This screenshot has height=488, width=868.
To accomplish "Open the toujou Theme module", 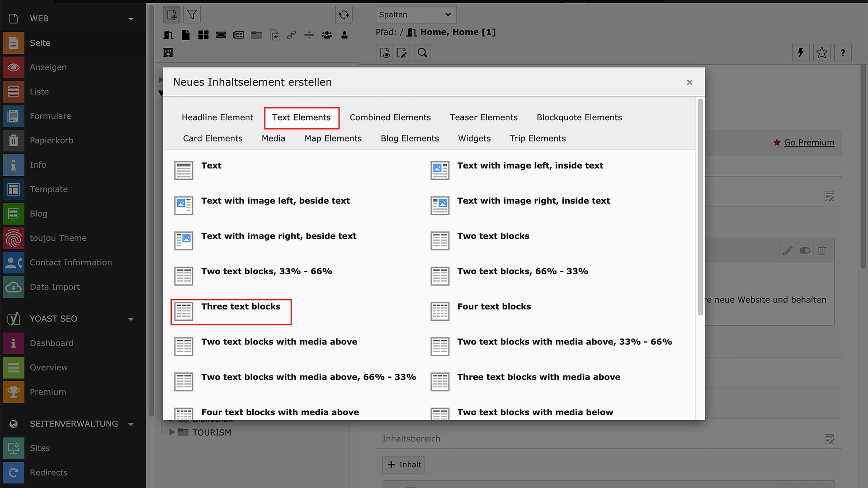I will [58, 238].
